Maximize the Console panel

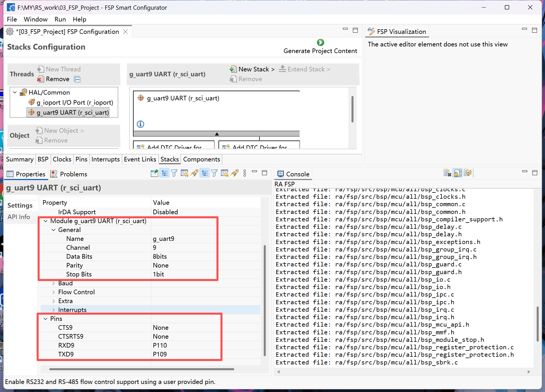[535, 173]
